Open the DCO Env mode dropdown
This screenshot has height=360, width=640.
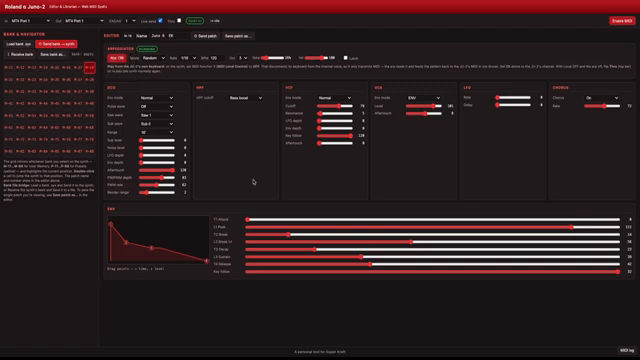click(157, 98)
